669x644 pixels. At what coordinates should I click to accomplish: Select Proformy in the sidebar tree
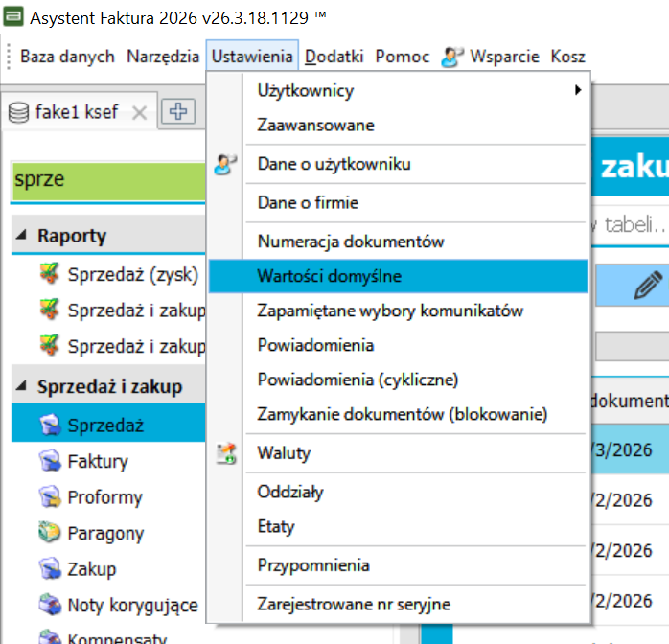tap(104, 497)
